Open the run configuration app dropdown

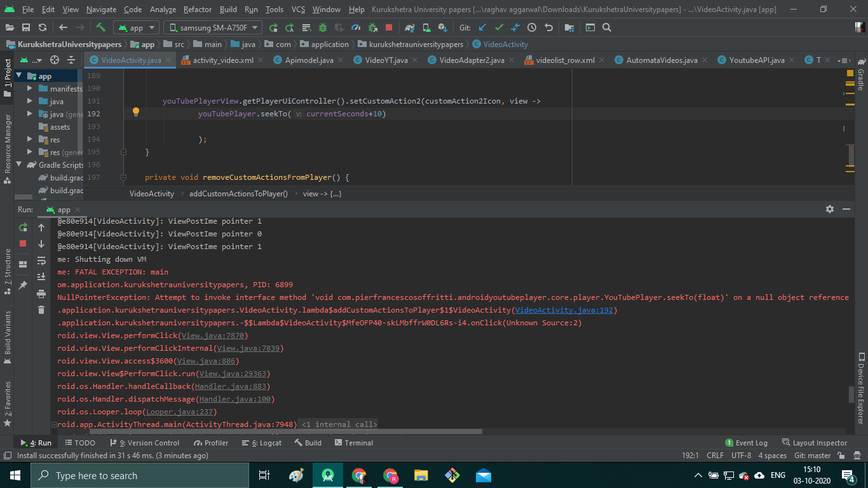tap(136, 27)
